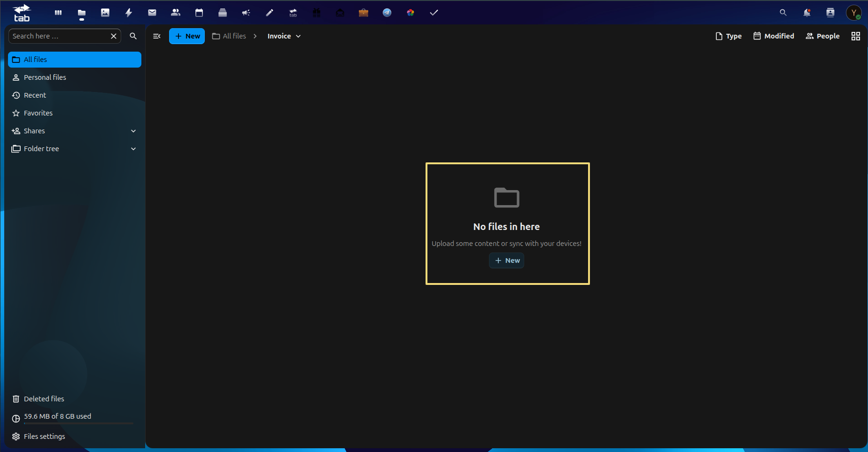Open the Tasks checkmark icon

click(434, 13)
